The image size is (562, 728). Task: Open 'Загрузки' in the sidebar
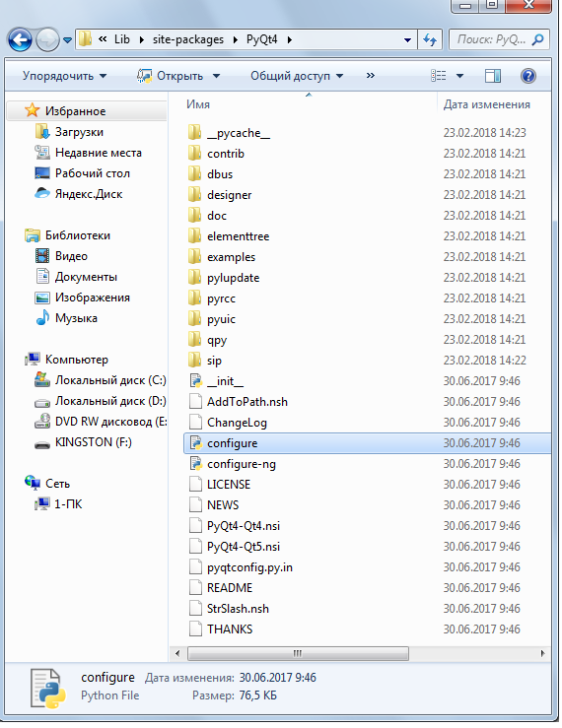pos(79,132)
